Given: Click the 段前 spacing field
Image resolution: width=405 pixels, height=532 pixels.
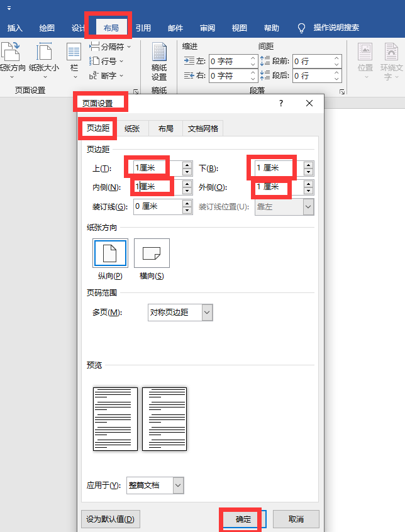Looking at the screenshot, I should pos(317,62).
